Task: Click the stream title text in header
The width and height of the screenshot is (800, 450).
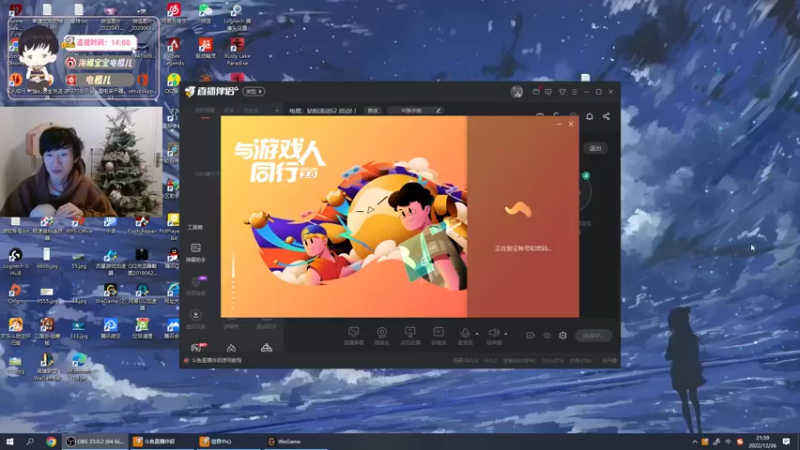Action: coord(323,110)
